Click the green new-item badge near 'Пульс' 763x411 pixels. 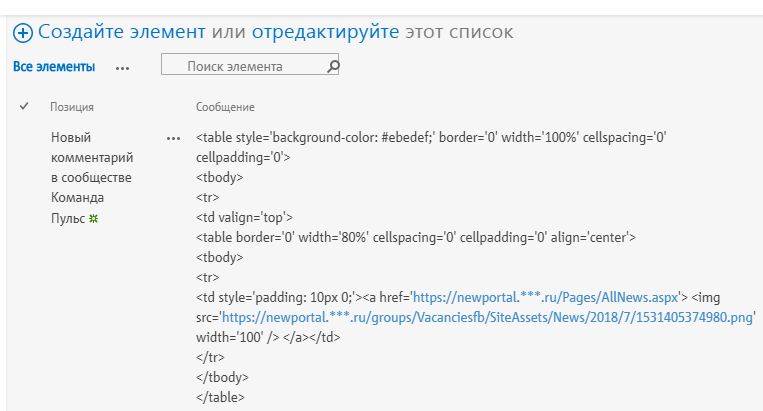(94, 218)
